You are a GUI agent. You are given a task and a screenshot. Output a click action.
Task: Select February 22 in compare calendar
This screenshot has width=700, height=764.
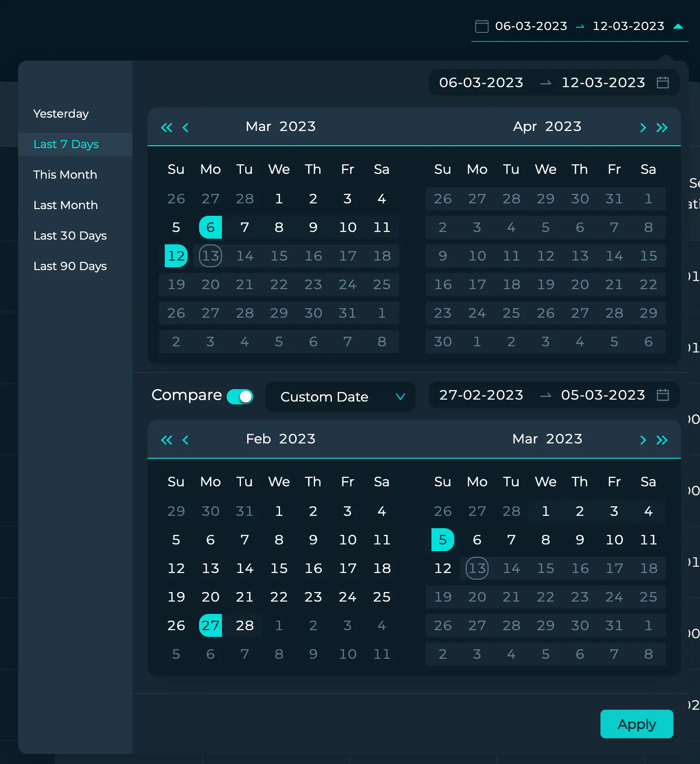[279, 597]
